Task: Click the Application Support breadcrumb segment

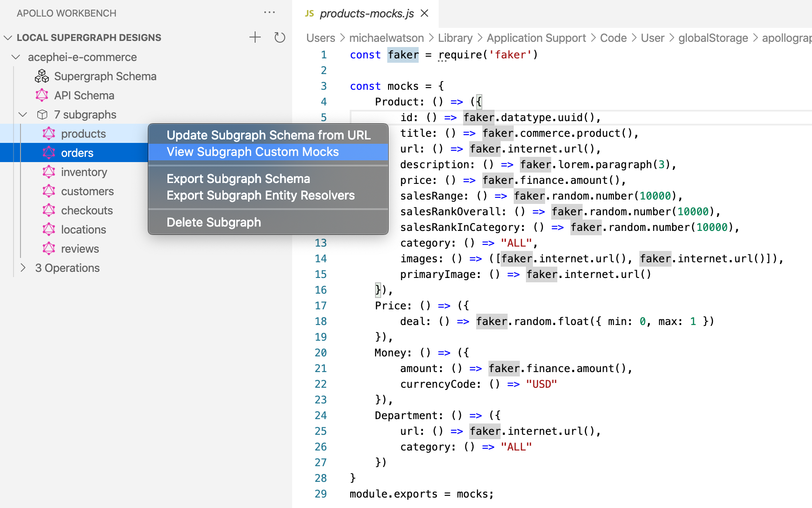Action: pos(536,38)
